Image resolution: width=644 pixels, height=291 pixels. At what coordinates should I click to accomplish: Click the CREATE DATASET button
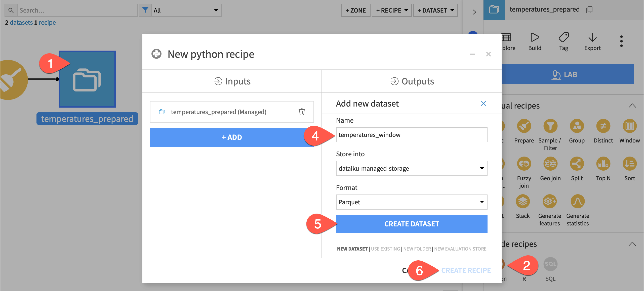click(x=412, y=224)
